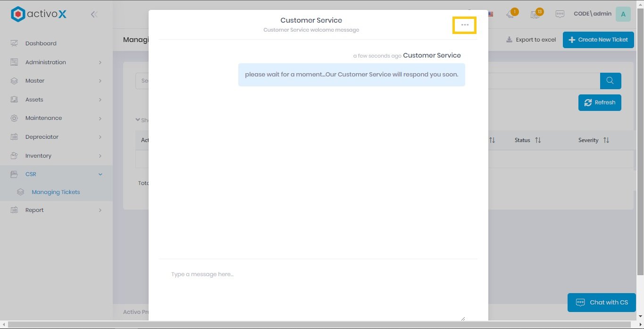644x329 pixels.
Task: Click the activoX logo
Action: click(39, 14)
